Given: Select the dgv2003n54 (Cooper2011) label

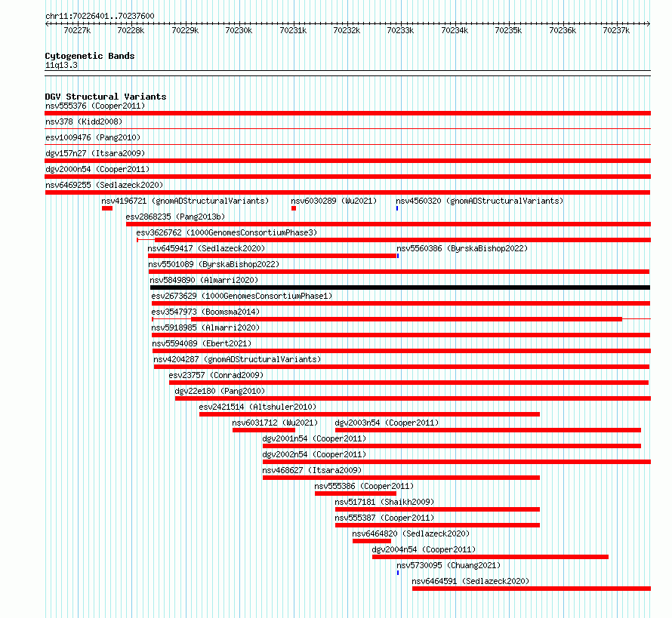Looking at the screenshot, I should 387,423.
